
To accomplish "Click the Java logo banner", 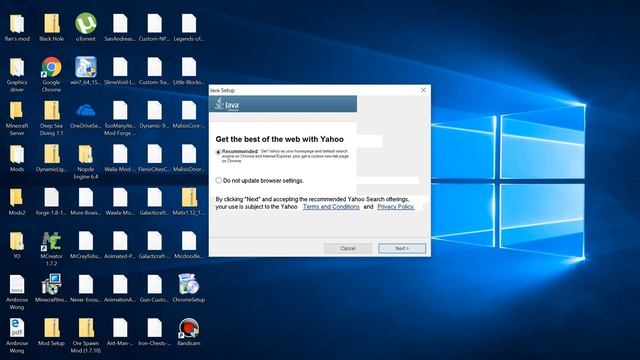I will [x=283, y=104].
